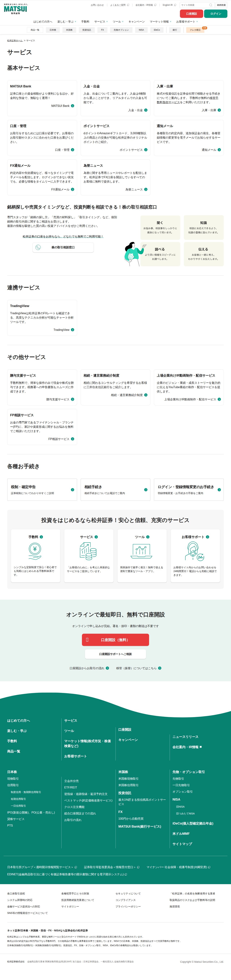The width and height of the screenshot is (231, 980).
Task: Expand the マーケット情報 menu in the main navigation
Action: 160,22
